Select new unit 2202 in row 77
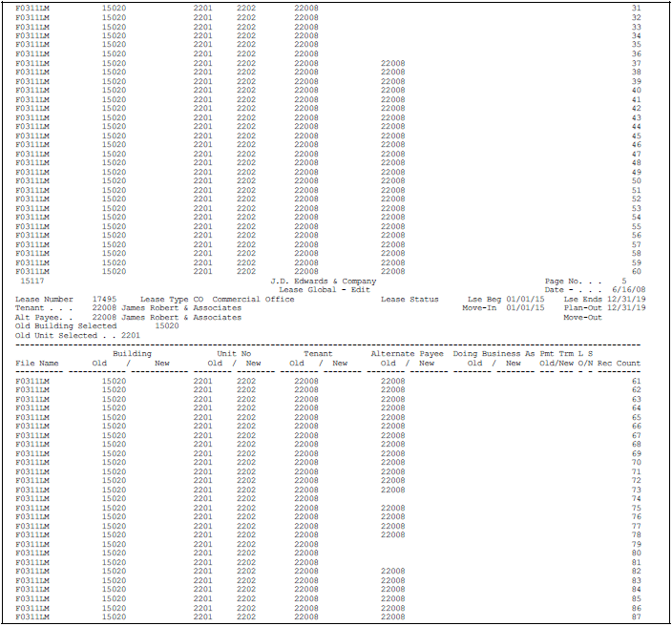 246,526
